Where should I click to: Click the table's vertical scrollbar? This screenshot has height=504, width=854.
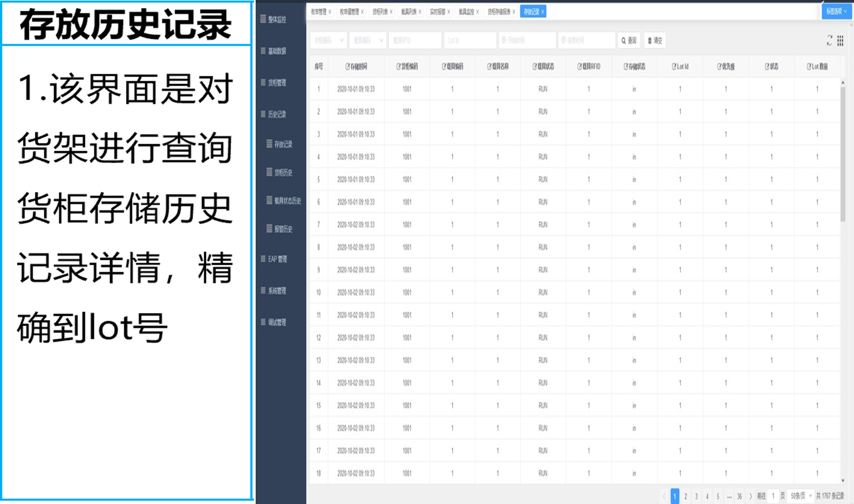pos(843,153)
